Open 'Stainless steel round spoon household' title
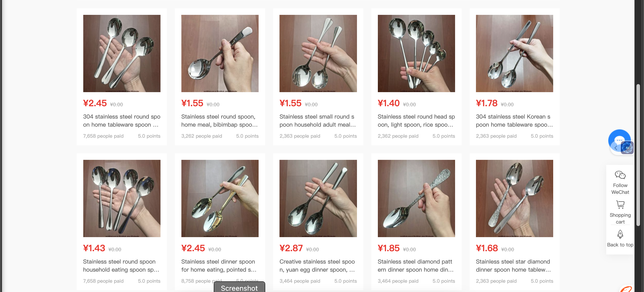 coord(121,266)
